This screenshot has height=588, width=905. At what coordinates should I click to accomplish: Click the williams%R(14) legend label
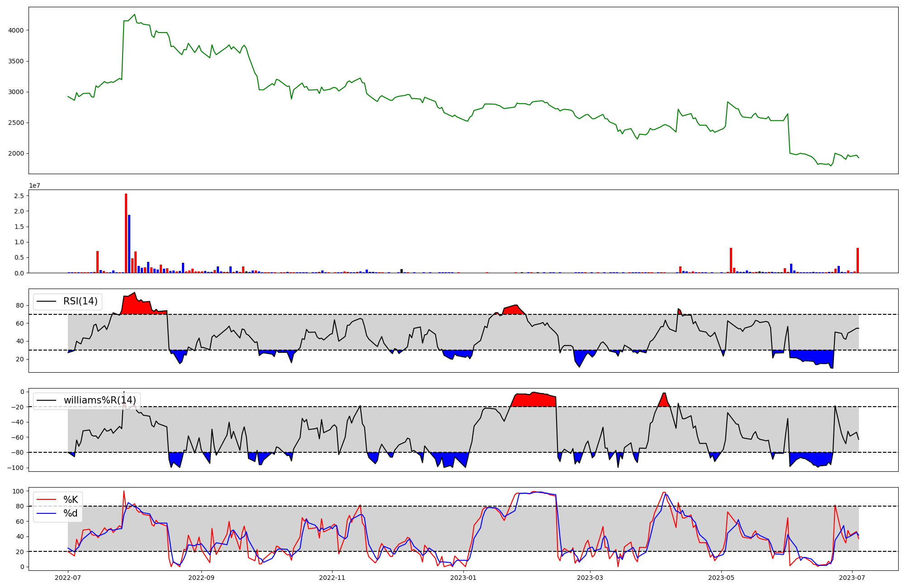pos(100,400)
